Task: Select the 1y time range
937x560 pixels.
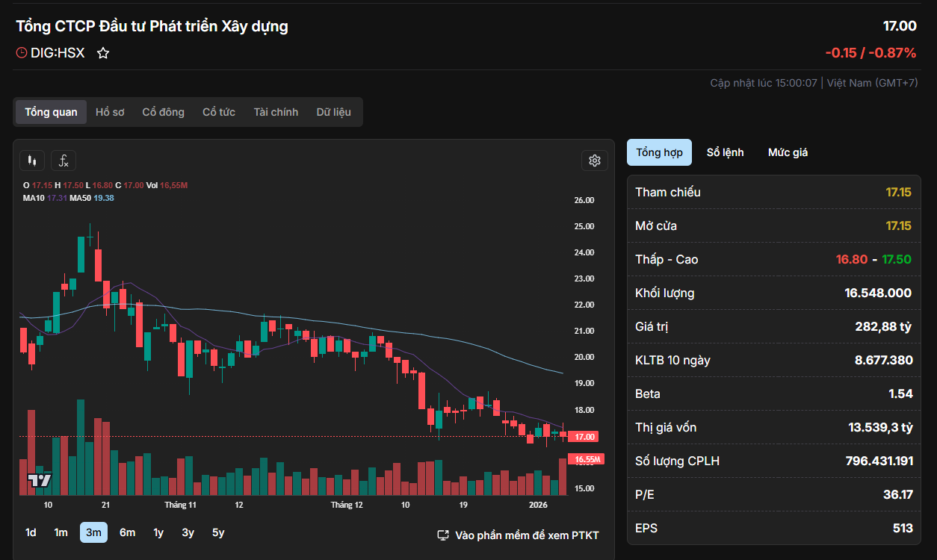Action: click(x=158, y=532)
